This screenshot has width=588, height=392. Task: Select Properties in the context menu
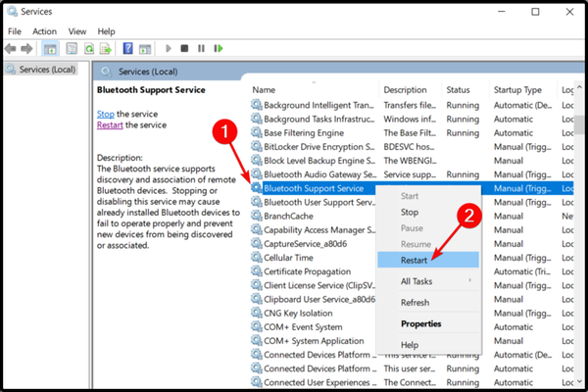click(420, 323)
